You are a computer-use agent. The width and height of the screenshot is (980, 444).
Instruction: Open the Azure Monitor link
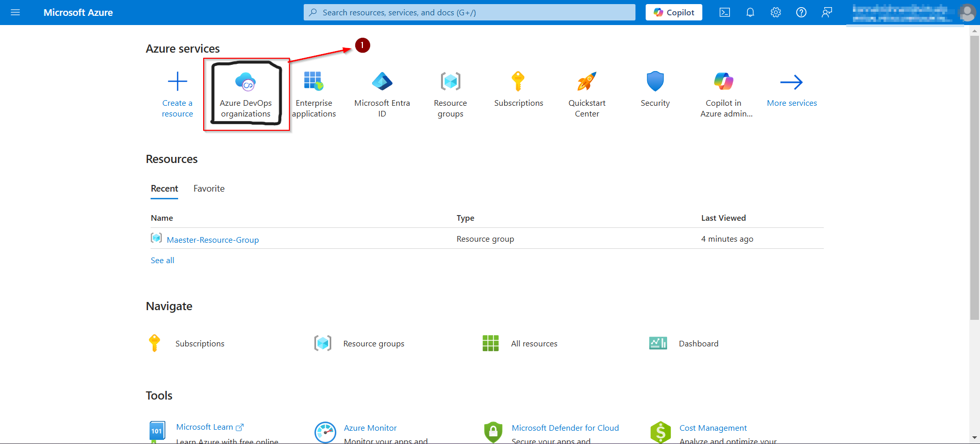(370, 428)
